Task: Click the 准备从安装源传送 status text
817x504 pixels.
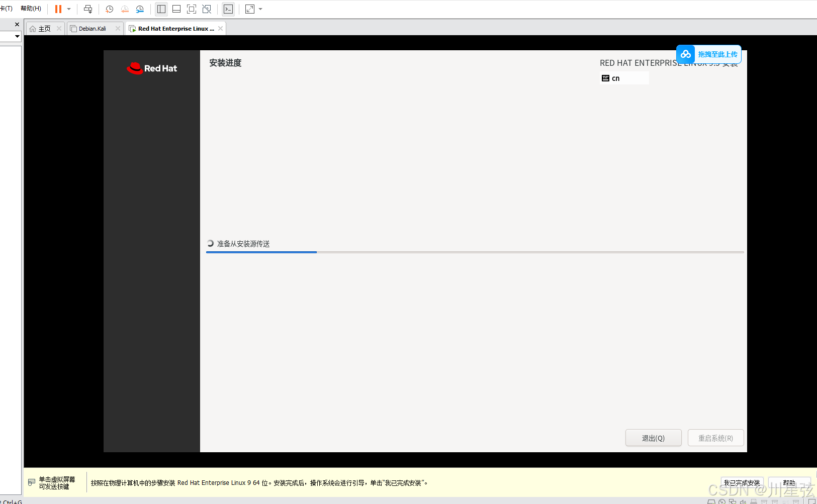Action: click(243, 244)
